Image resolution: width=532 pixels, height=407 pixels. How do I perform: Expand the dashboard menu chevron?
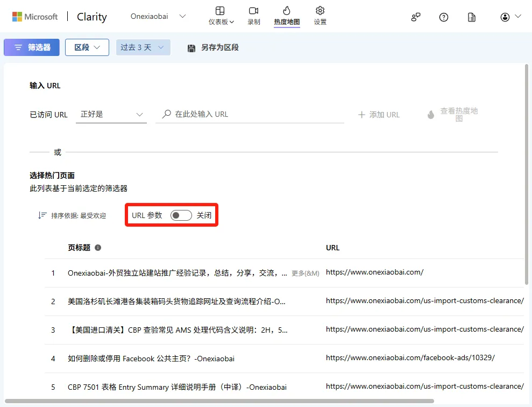tap(232, 22)
